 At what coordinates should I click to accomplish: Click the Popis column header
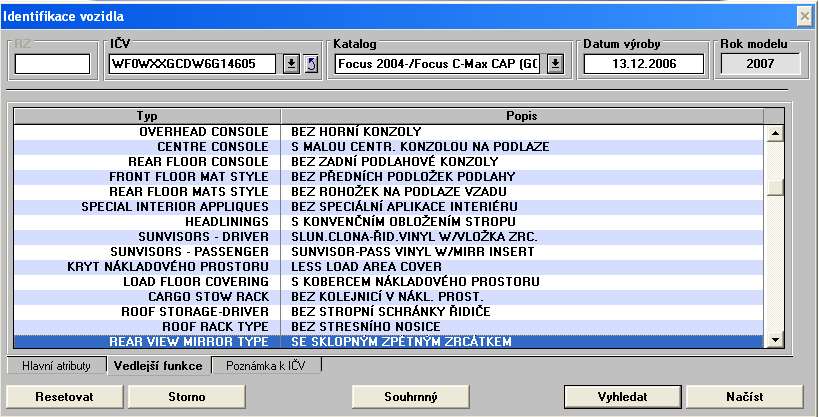pos(522,116)
